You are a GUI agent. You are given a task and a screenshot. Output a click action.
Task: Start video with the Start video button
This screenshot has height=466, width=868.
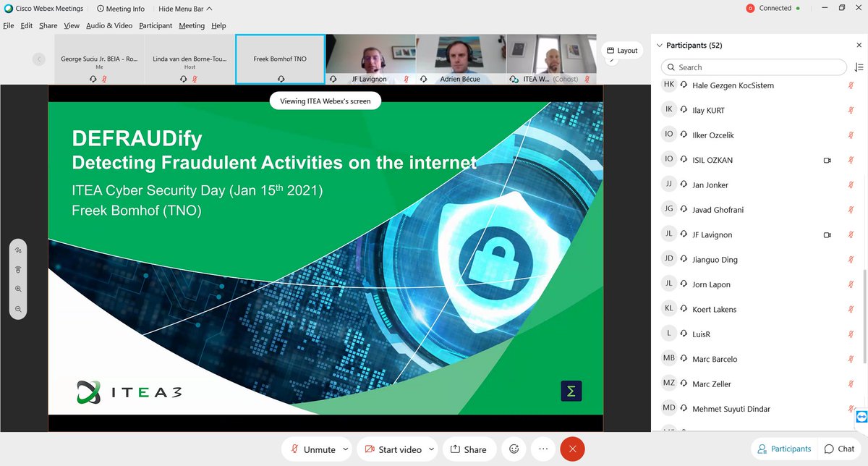click(392, 449)
